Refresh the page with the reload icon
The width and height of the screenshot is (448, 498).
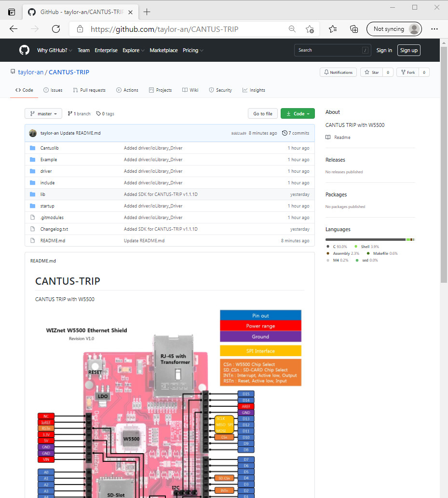[x=56, y=29]
